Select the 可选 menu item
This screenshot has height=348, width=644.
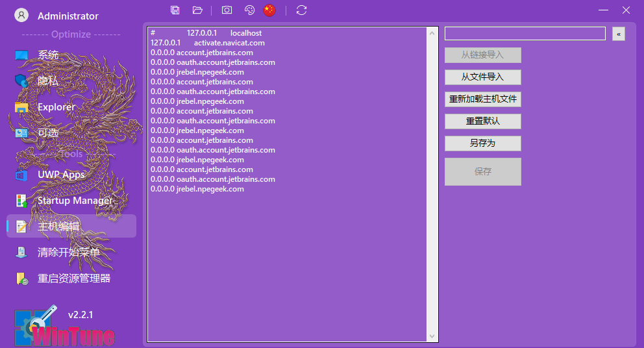pyautogui.click(x=71, y=132)
